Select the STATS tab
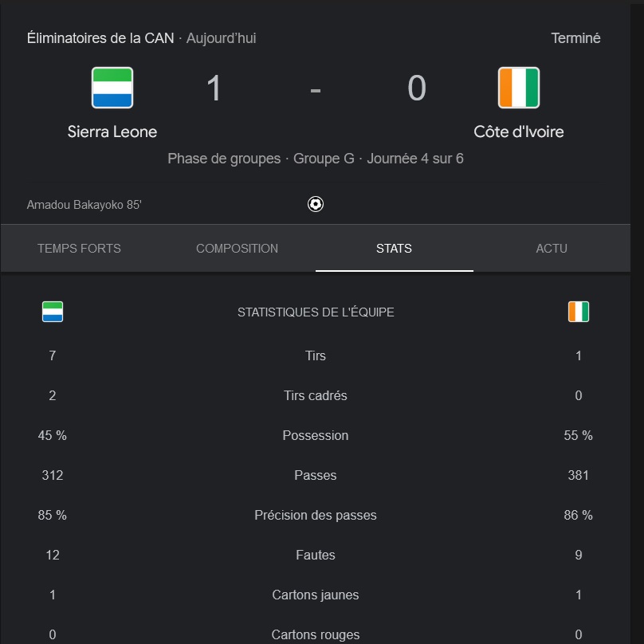 pyautogui.click(x=395, y=249)
